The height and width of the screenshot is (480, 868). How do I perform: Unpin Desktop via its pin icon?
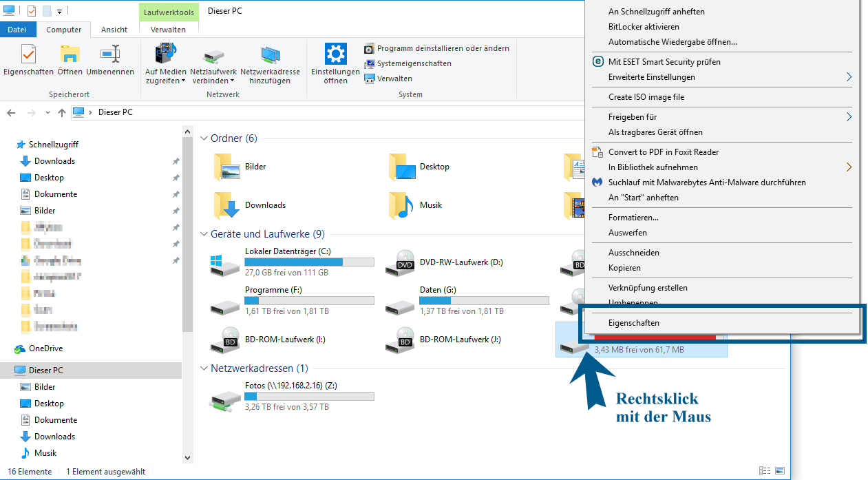pyautogui.click(x=176, y=178)
